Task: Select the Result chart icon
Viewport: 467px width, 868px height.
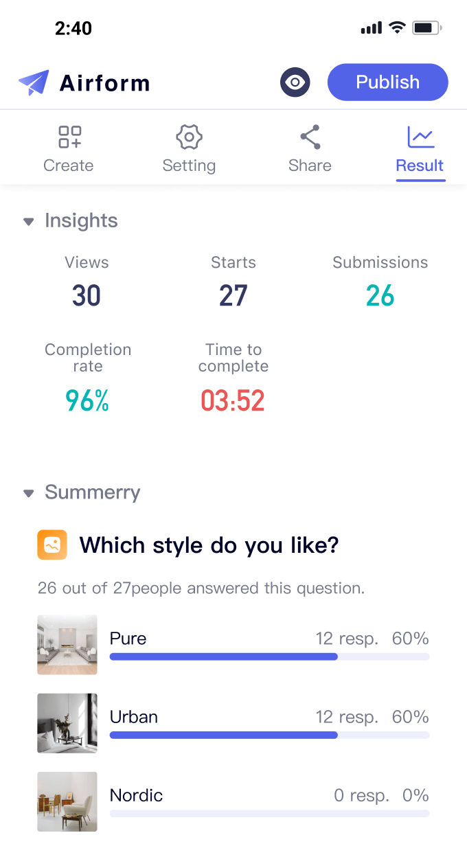Action: point(420,137)
